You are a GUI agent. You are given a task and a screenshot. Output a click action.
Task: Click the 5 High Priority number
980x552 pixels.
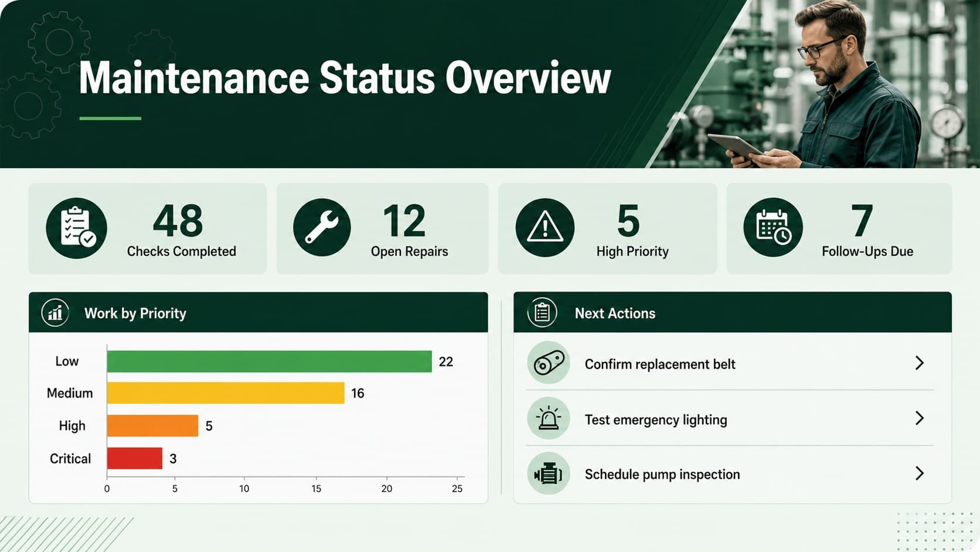[628, 221]
